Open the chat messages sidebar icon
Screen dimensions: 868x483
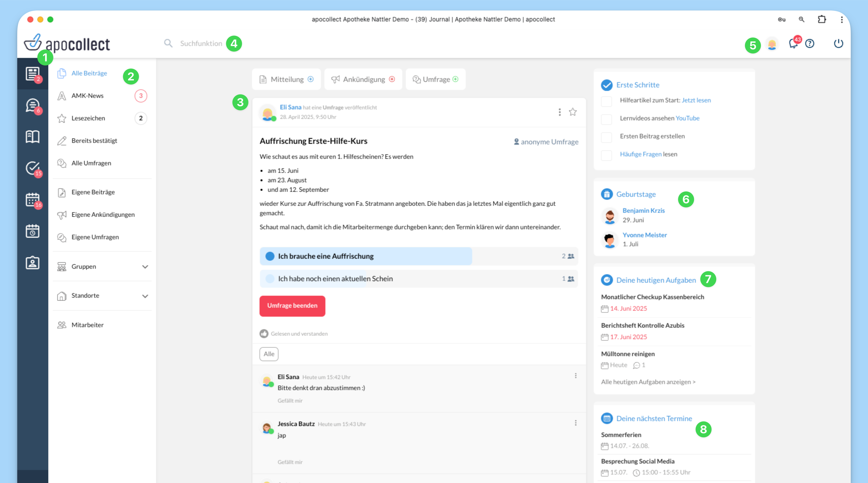point(32,105)
